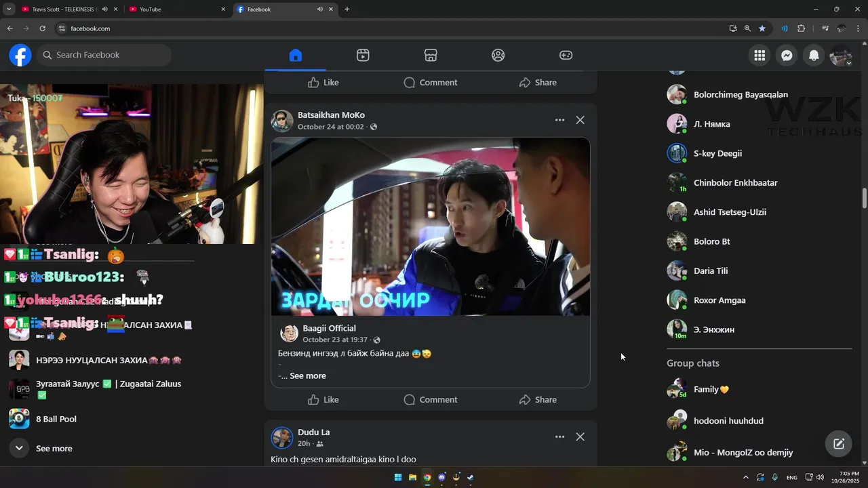View site information icon in address bar
This screenshot has width=868, height=488.
(62, 28)
